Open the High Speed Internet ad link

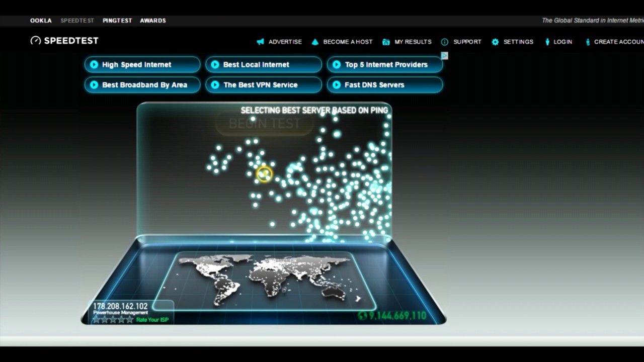[142, 64]
